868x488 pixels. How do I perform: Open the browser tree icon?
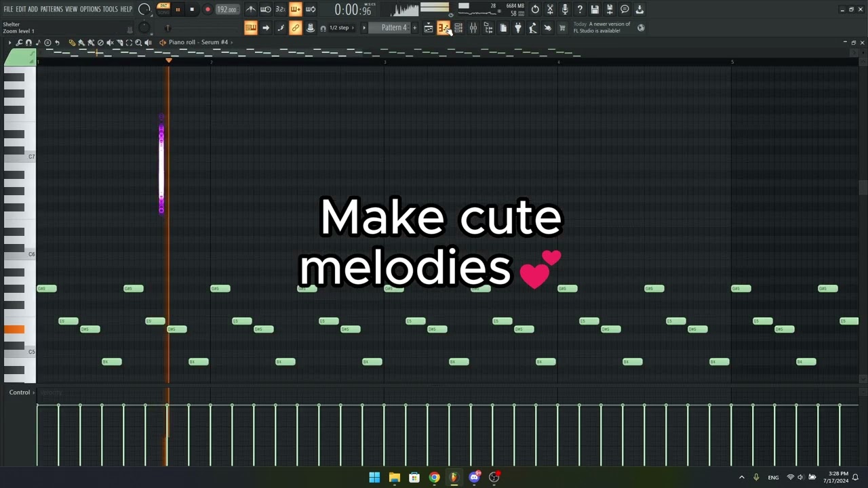click(x=488, y=28)
